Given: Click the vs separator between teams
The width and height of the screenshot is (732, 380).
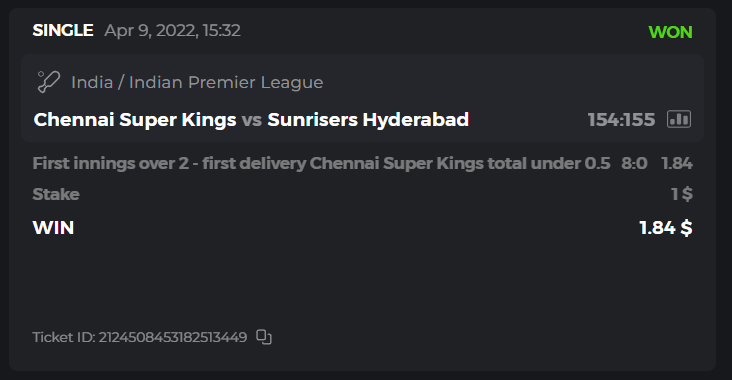Looking at the screenshot, I should click(252, 120).
